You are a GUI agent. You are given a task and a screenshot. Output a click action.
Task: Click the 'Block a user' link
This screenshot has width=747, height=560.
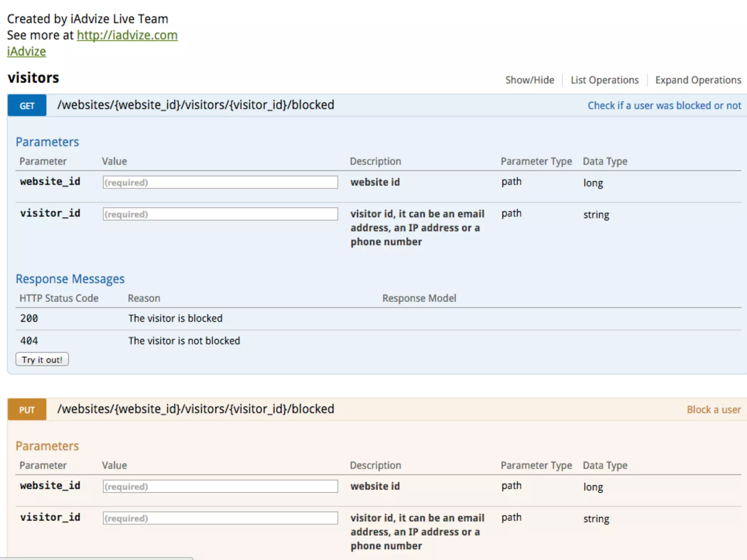coord(713,410)
